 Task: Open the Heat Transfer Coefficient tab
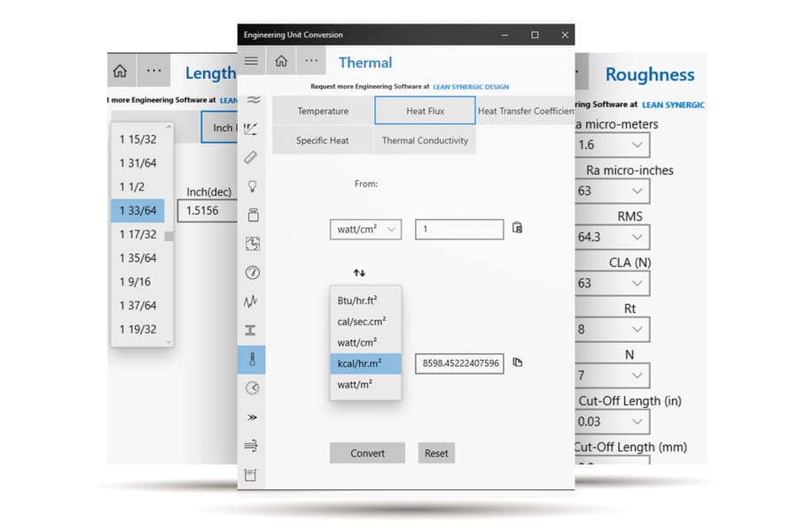(526, 111)
